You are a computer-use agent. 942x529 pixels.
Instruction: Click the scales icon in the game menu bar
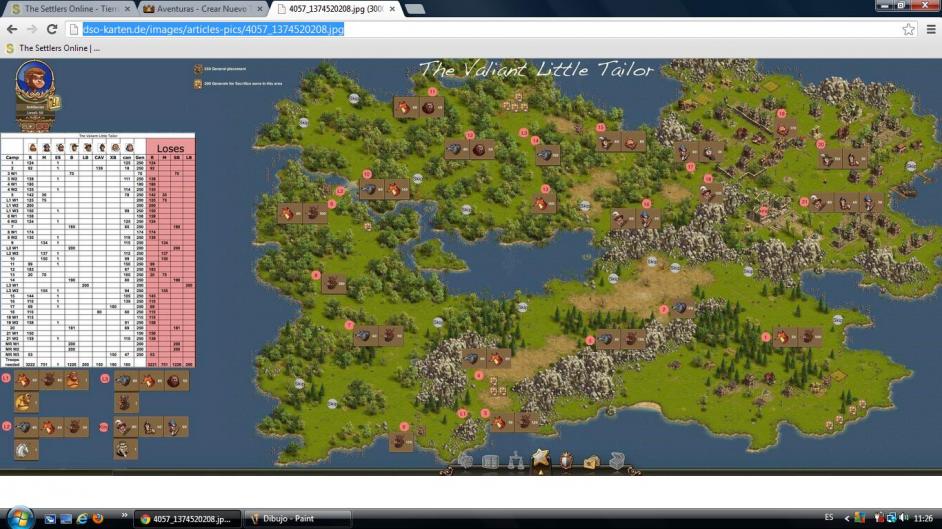[516, 461]
